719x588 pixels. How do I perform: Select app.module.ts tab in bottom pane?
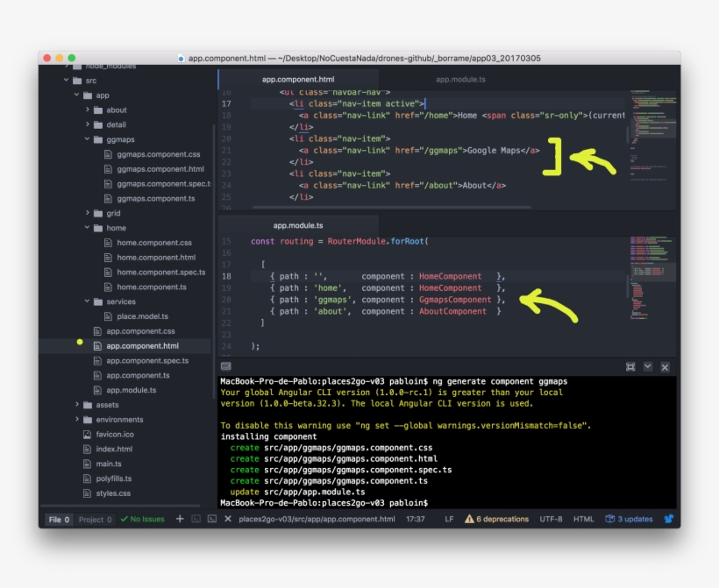pyautogui.click(x=298, y=225)
